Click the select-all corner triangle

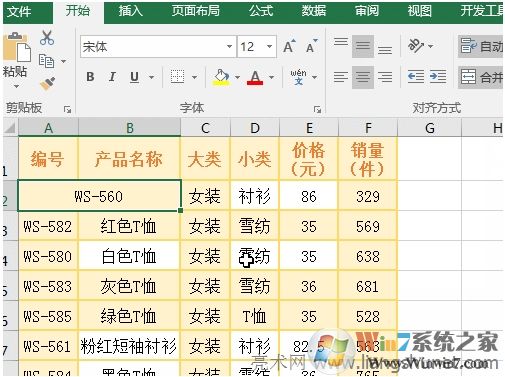[11, 128]
